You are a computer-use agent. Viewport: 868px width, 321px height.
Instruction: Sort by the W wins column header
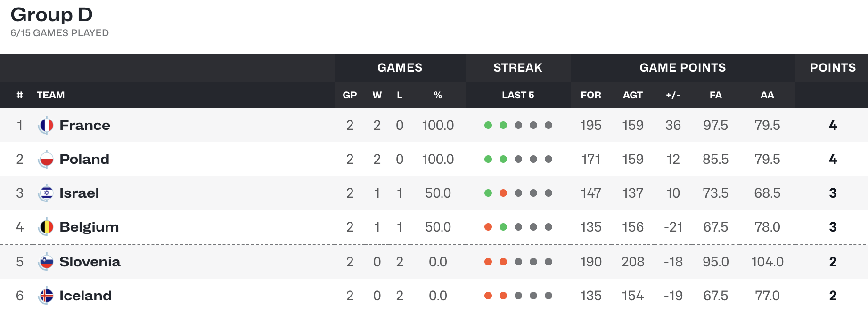point(377,95)
